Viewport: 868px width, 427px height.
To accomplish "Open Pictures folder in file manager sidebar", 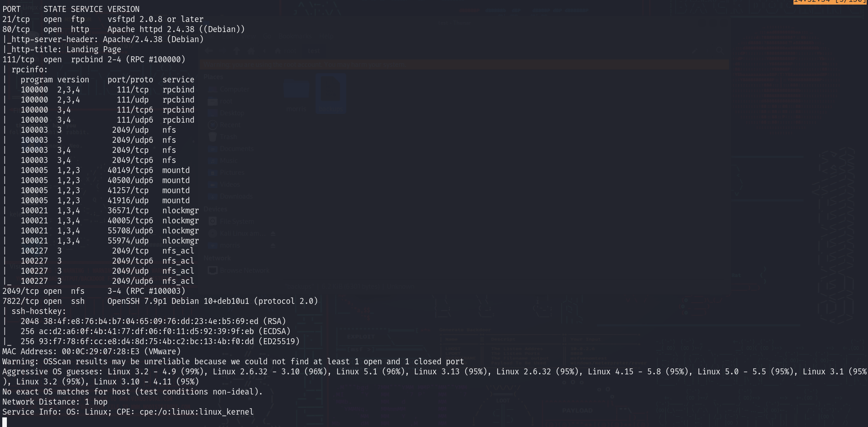I will pyautogui.click(x=226, y=173).
